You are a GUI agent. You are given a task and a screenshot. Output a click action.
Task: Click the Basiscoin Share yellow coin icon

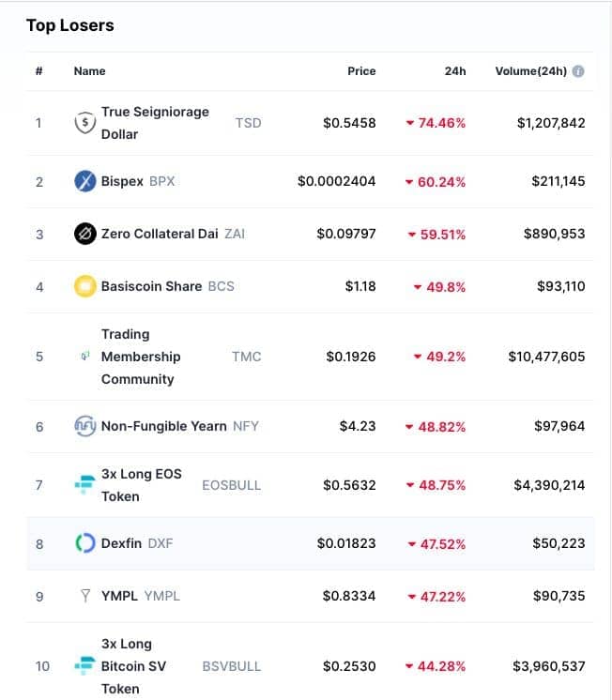[84, 286]
